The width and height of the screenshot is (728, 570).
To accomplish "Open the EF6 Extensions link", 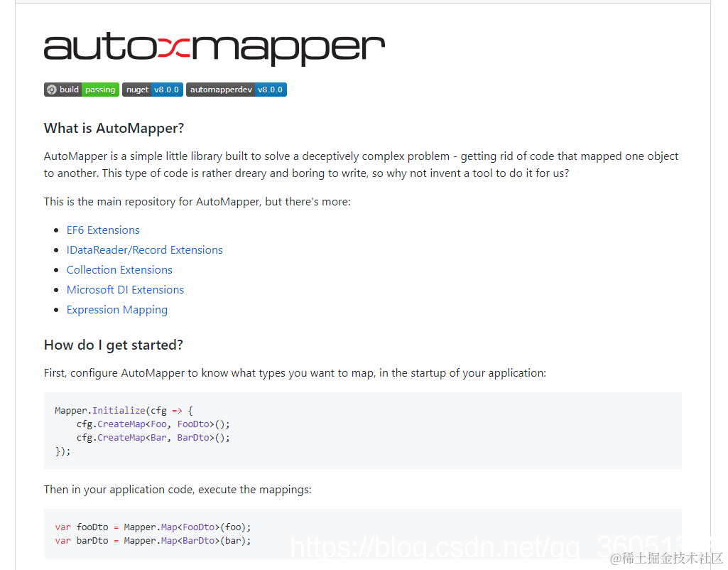I will pos(103,230).
